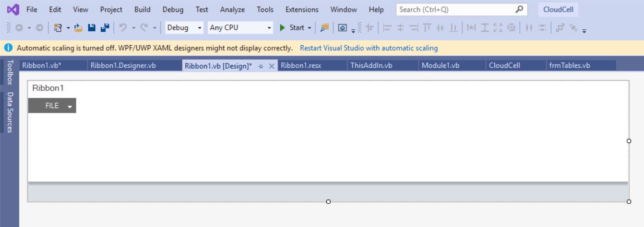The height and width of the screenshot is (227, 644).
Task: Expand the Any CPU platform dropdown
Action: point(240,28)
